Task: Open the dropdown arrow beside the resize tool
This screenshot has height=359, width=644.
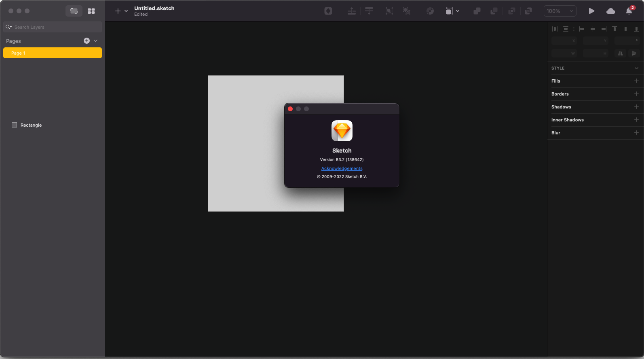Action: click(458, 11)
